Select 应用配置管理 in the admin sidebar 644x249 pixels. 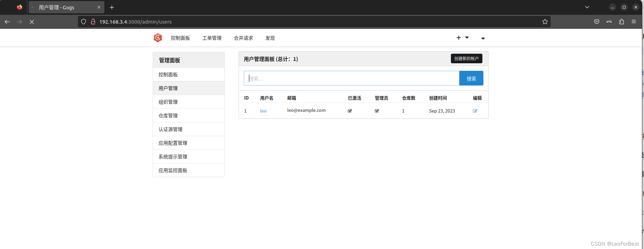tap(189, 143)
